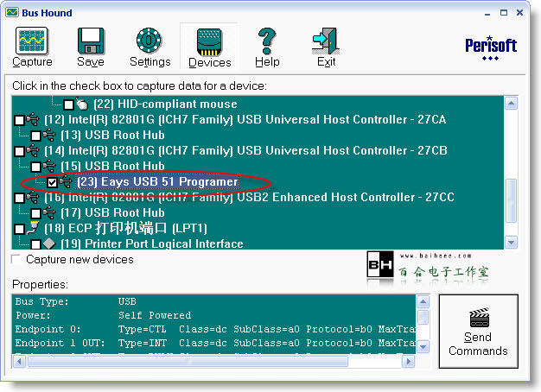Select the Devices toolbar tab

209,47
